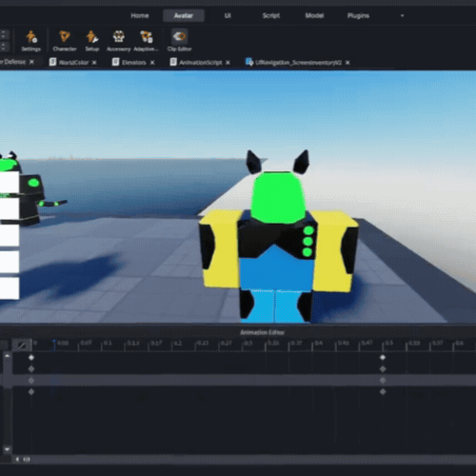This screenshot has width=476, height=476.
Task: Close the Elevators tab
Action: pos(152,63)
